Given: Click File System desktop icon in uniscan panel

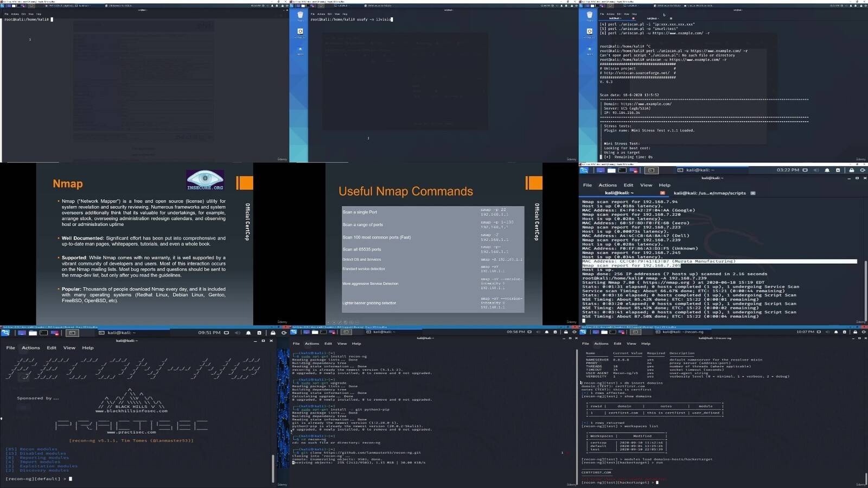Looking at the screenshot, I should (x=590, y=32).
